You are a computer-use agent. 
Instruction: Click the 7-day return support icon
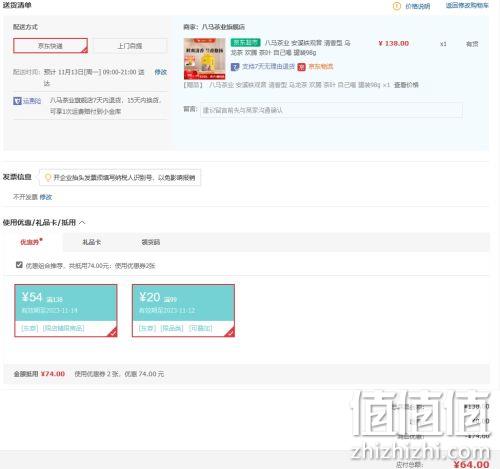pos(235,67)
